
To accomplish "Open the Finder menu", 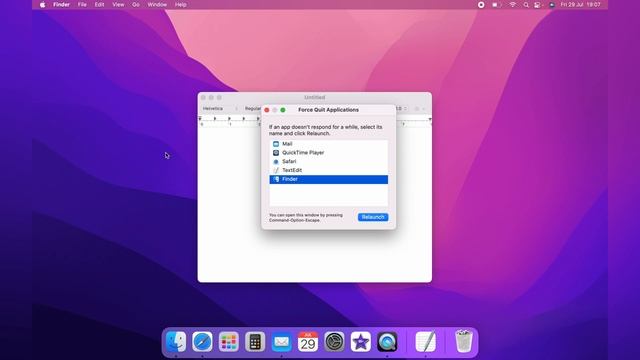I will pos(61,4).
